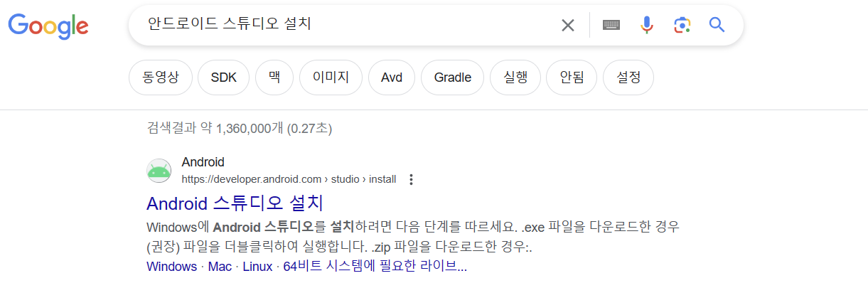Select the Gradle filter chip

pyautogui.click(x=452, y=78)
